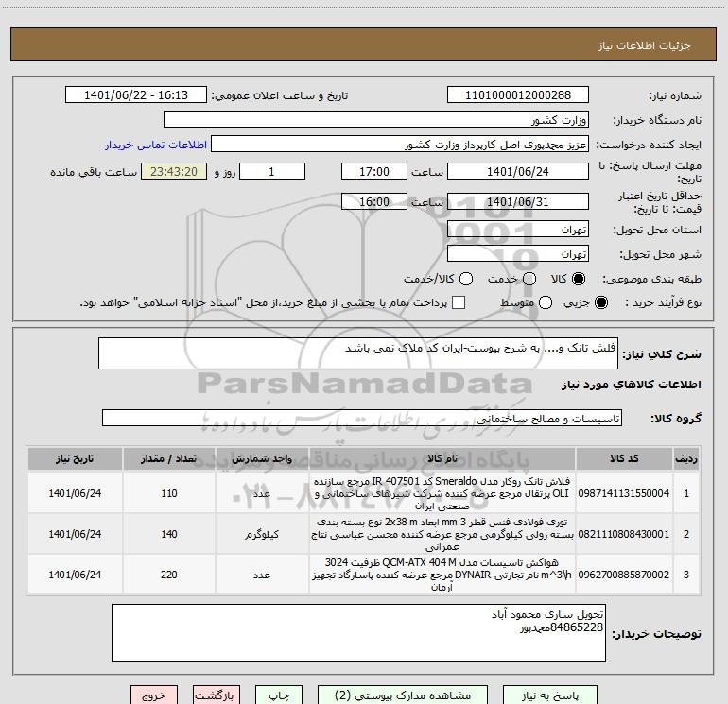Select the کالا/خدمت radio button
Image resolution: width=728 pixels, height=704 pixels.
(x=466, y=279)
